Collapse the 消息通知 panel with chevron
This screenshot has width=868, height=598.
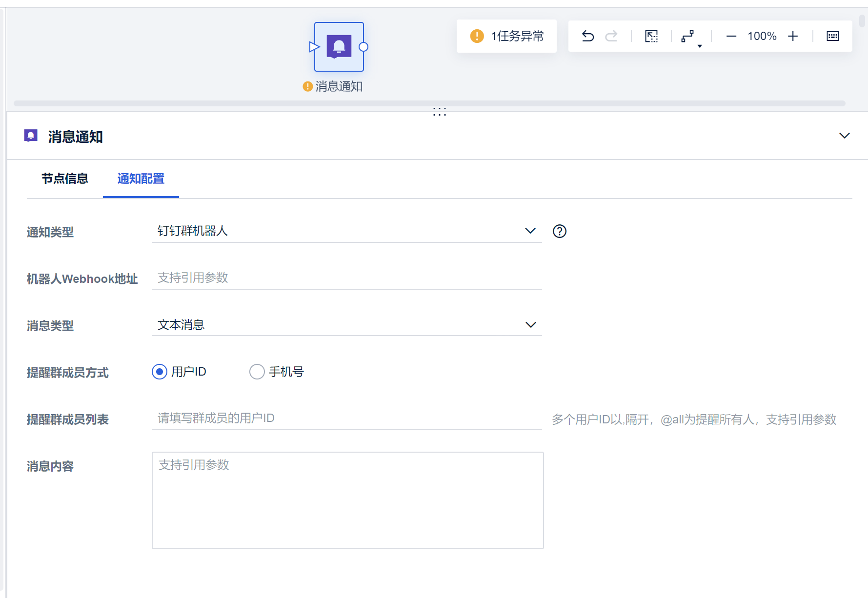coord(844,136)
